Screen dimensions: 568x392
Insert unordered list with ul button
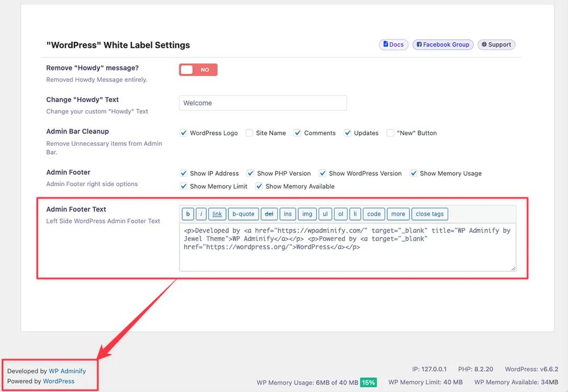325,214
